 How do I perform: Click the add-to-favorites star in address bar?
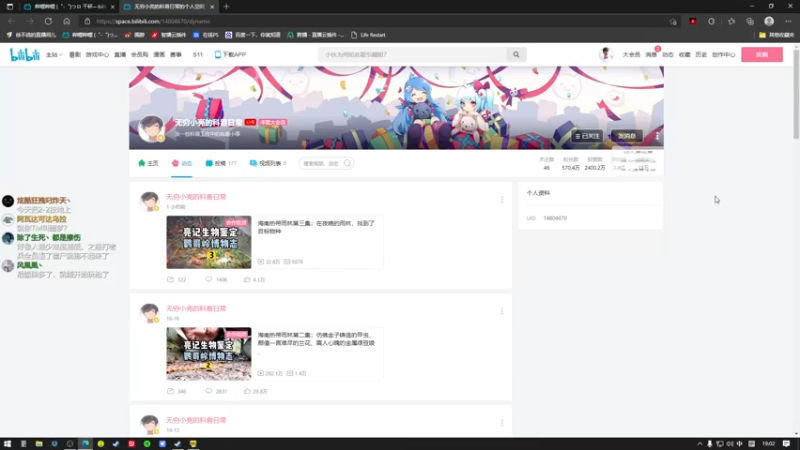[673, 21]
